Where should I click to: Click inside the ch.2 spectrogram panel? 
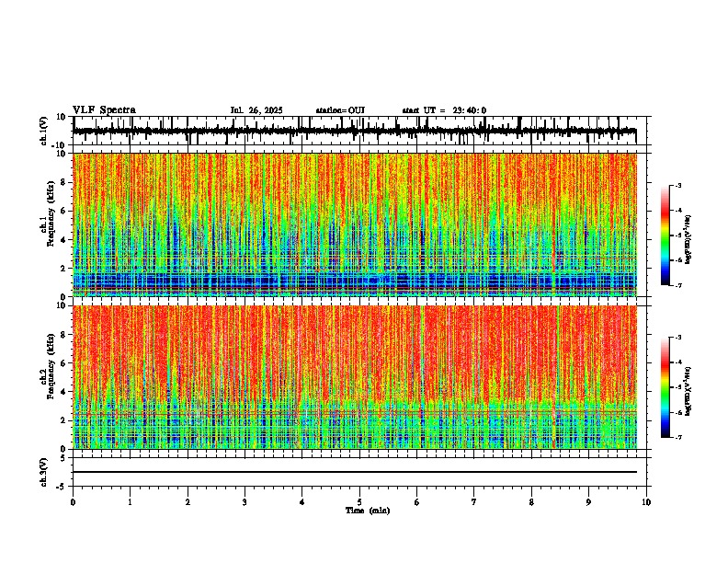(355, 377)
